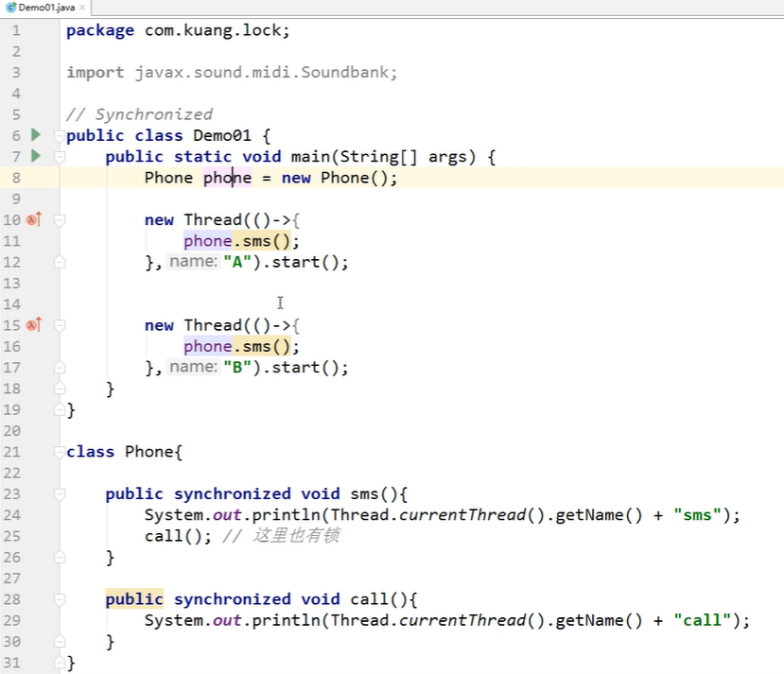Click the string "call" on line 29

coord(703,620)
